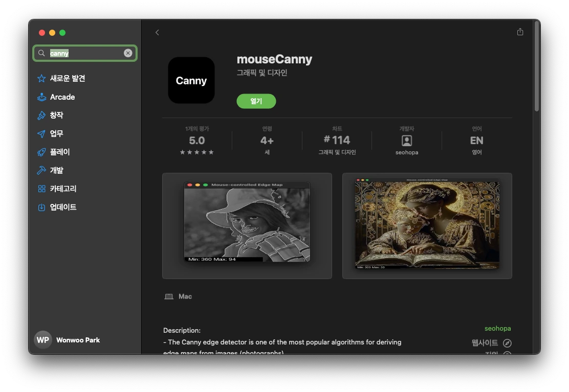Click the mouseCanny app title

click(274, 59)
